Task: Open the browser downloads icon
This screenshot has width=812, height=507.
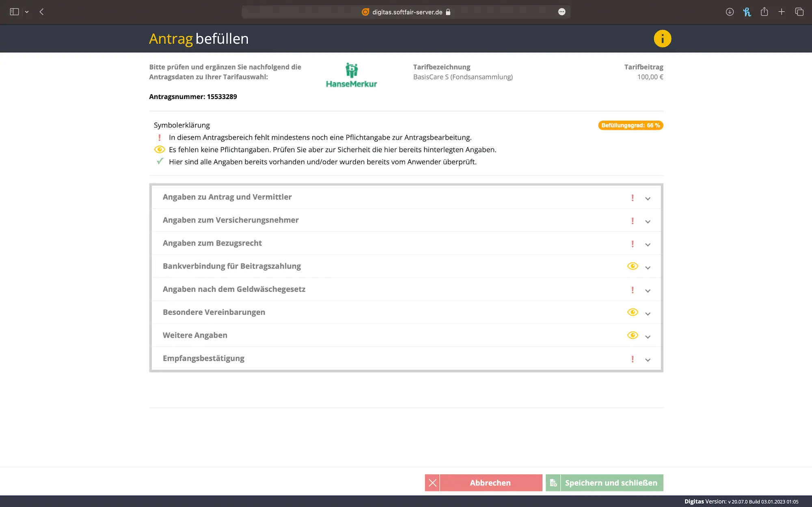Action: pyautogui.click(x=730, y=12)
